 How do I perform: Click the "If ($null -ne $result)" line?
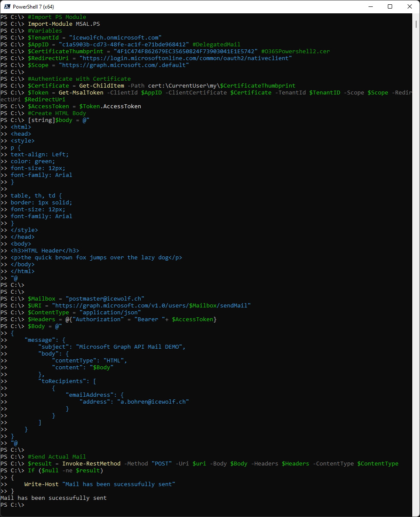pyautogui.click(x=66, y=471)
